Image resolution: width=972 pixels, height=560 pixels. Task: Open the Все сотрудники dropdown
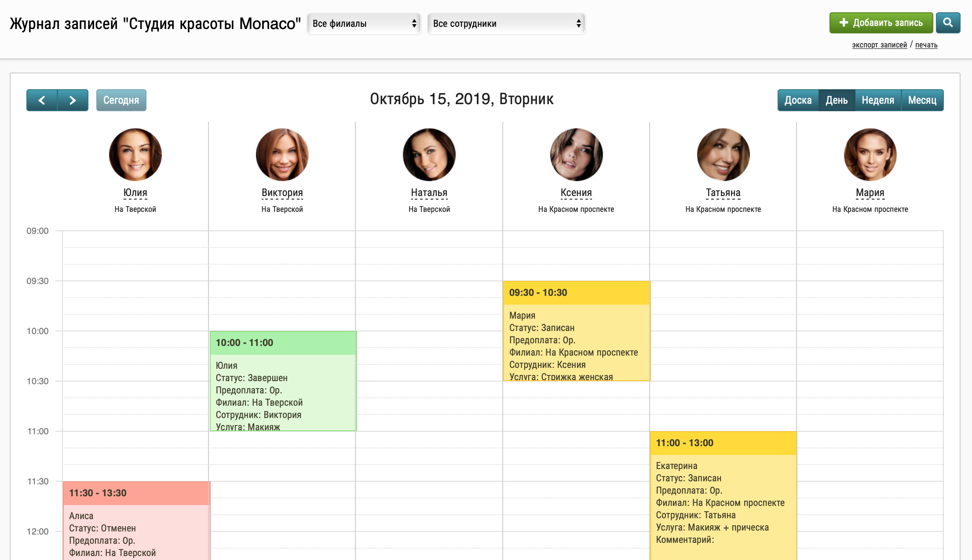click(x=506, y=24)
